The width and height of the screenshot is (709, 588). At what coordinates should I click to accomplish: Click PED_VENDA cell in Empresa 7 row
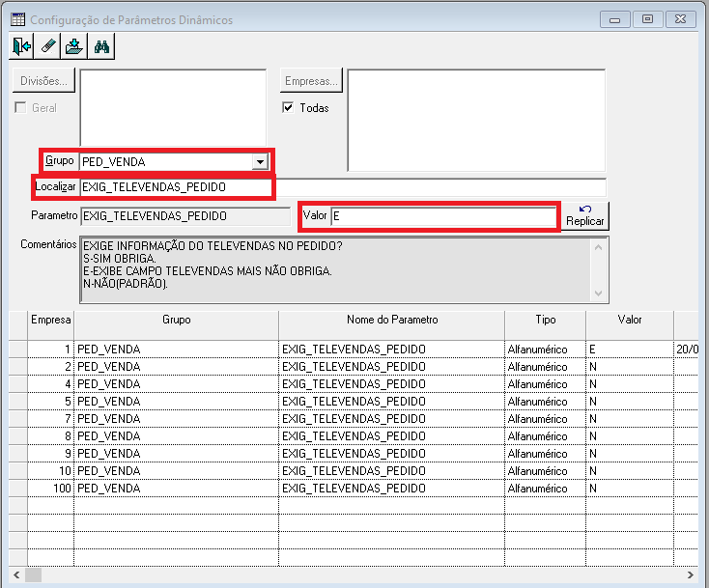(177, 418)
